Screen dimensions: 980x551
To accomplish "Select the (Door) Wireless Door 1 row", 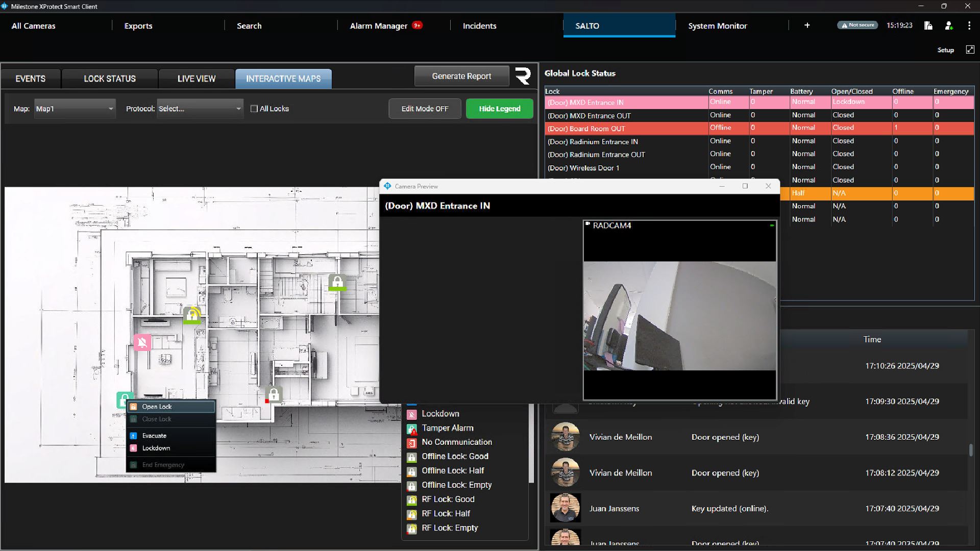I will point(759,167).
